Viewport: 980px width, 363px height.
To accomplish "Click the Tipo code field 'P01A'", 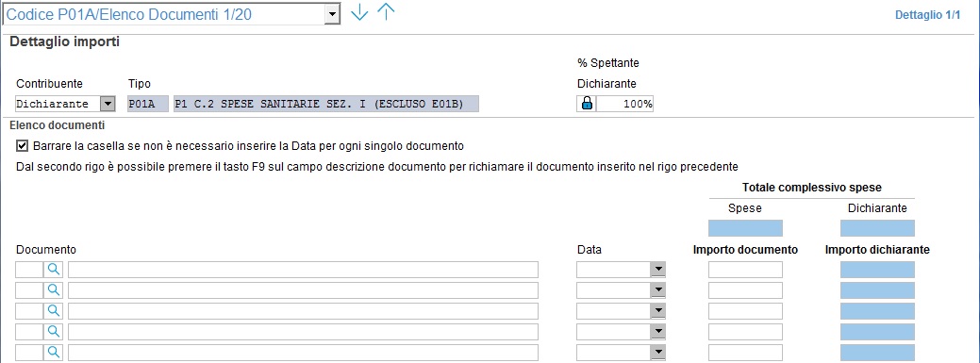I will pos(148,104).
